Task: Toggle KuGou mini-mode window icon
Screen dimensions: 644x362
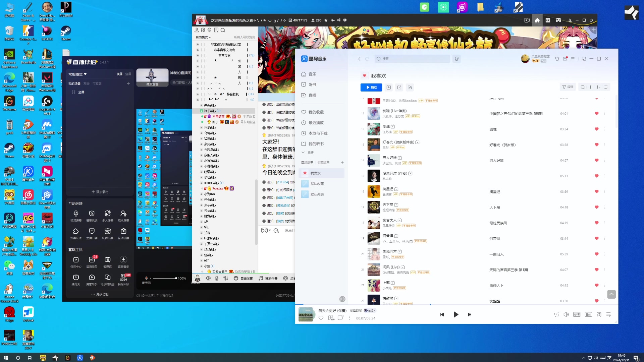Action: 584,59
